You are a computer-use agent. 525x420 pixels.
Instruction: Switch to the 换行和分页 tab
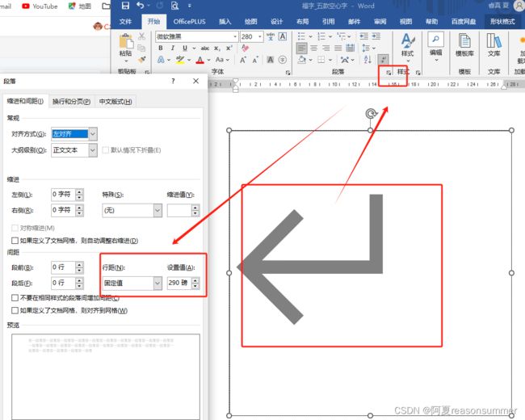pos(71,101)
